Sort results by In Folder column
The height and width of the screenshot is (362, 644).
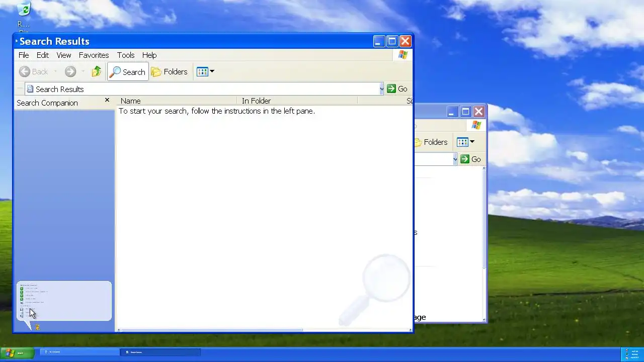click(297, 101)
